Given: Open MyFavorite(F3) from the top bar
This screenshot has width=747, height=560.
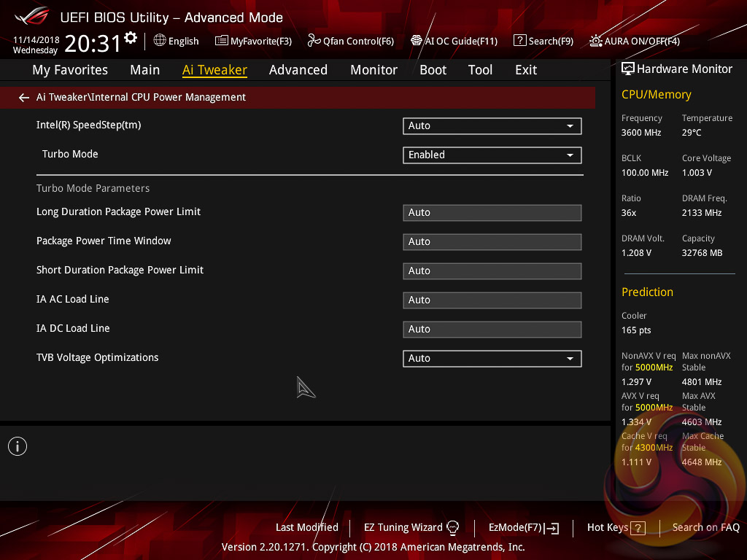Looking at the screenshot, I should coord(222,41).
